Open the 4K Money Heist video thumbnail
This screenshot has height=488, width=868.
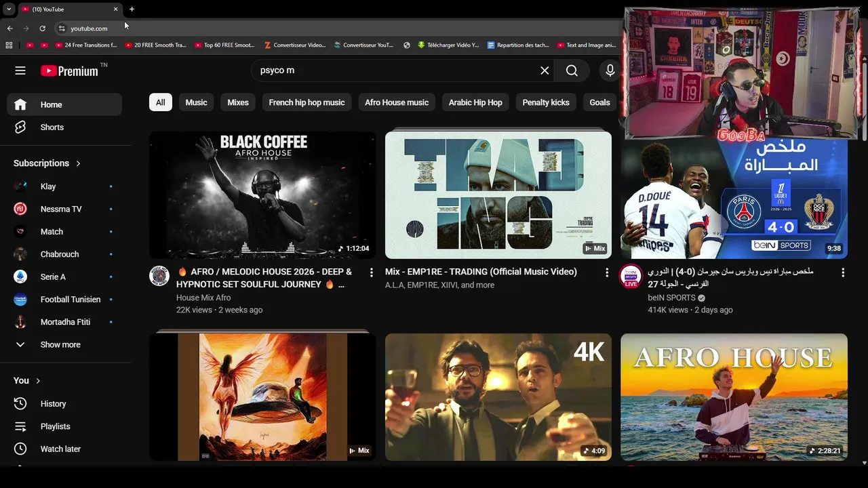498,397
